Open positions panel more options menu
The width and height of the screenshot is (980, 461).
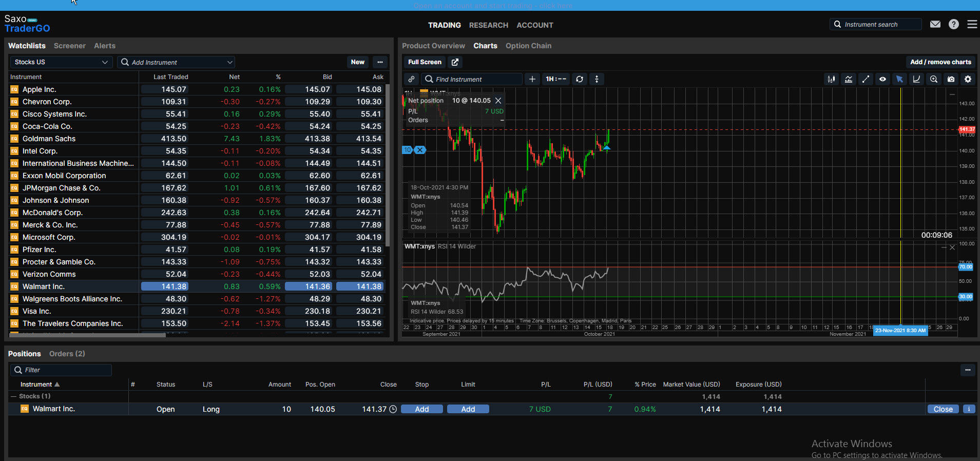(x=968, y=370)
